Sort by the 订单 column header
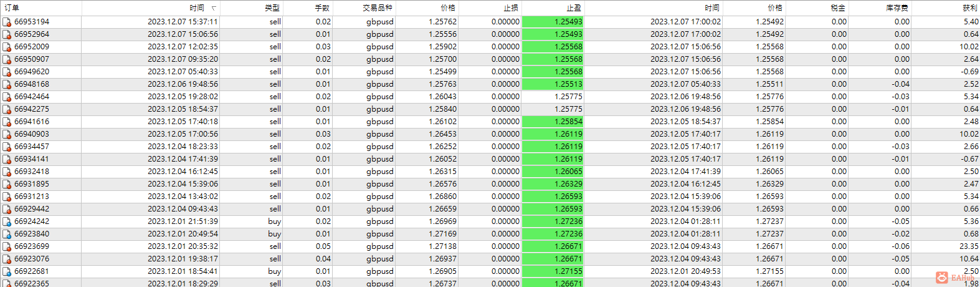Viewport: 980px width, 287px height. click(x=40, y=8)
